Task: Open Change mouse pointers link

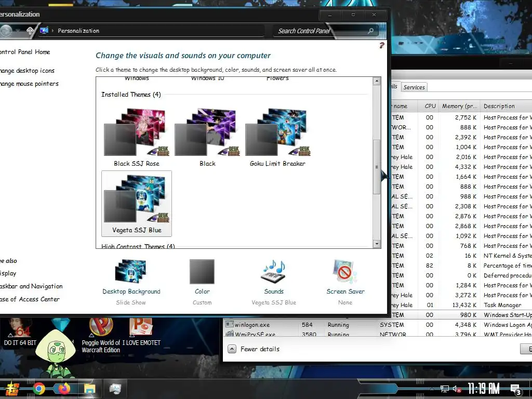Action: pos(29,84)
